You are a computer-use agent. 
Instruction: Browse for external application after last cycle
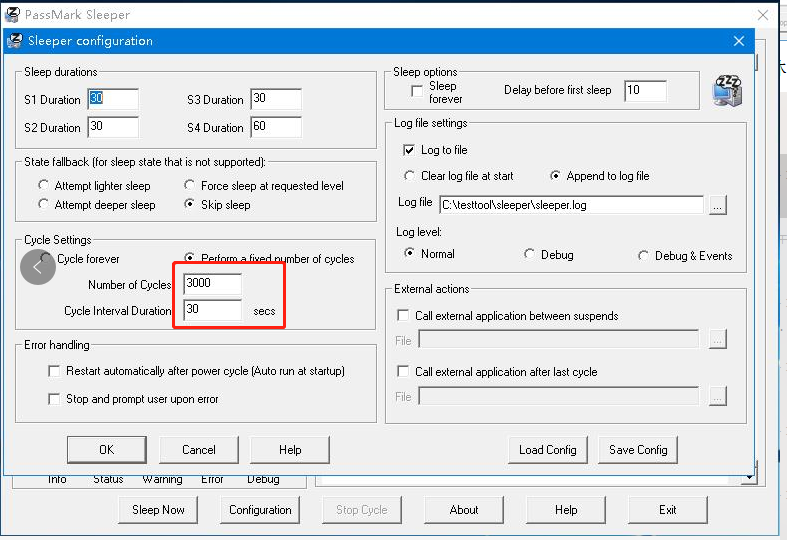(x=717, y=396)
